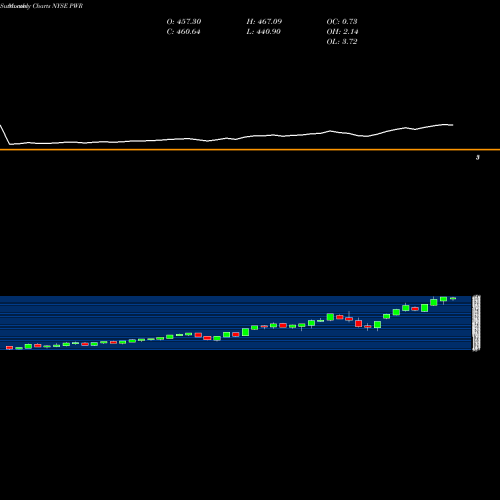The width and height of the screenshot is (500, 500).
Task: Click the Charts NYSE PWR title text
Action: pyautogui.click(x=57, y=6)
